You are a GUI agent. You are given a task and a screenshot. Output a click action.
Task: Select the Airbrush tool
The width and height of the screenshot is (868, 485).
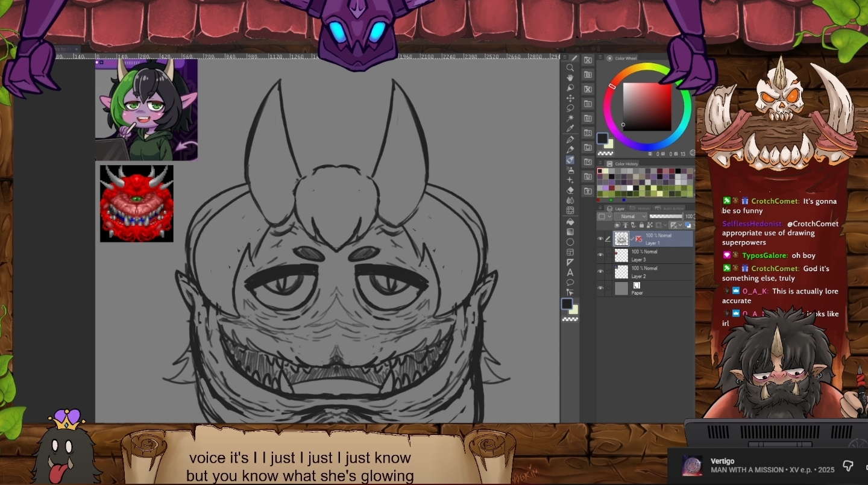570,170
